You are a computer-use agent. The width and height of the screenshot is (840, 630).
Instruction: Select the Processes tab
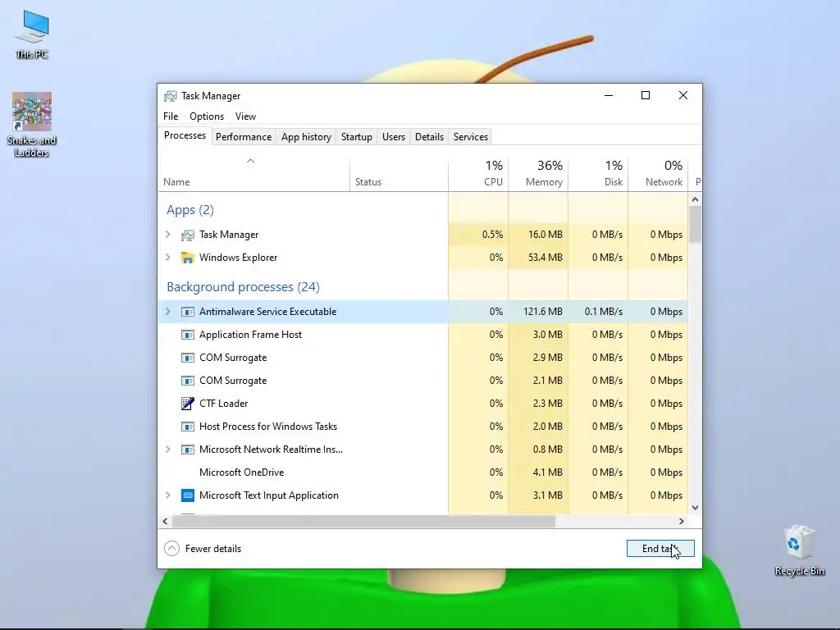[x=185, y=135]
